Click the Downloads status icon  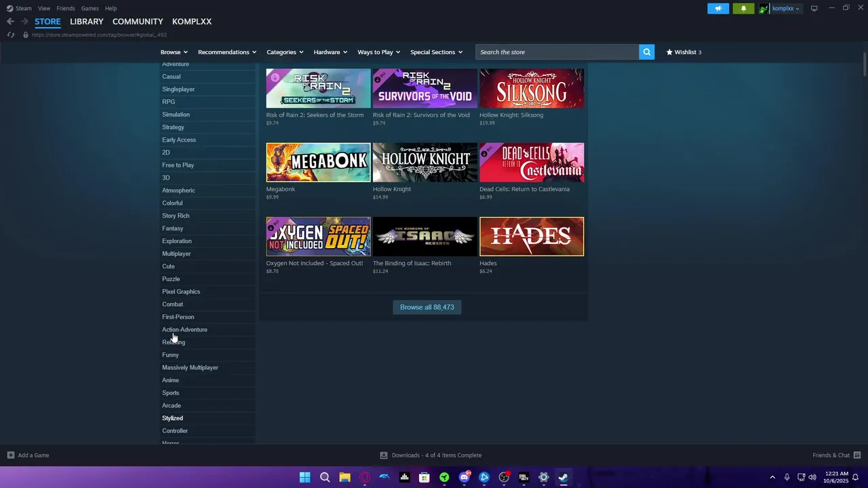pos(384,455)
